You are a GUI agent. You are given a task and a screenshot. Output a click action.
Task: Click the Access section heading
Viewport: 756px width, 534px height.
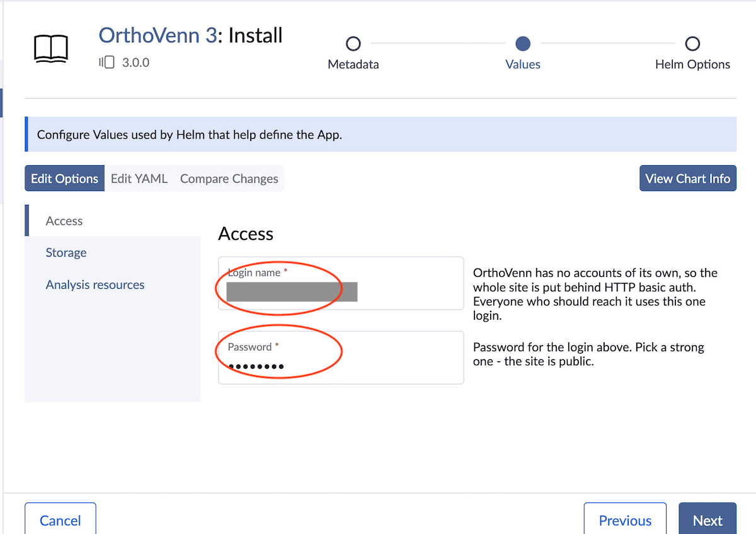tap(246, 234)
